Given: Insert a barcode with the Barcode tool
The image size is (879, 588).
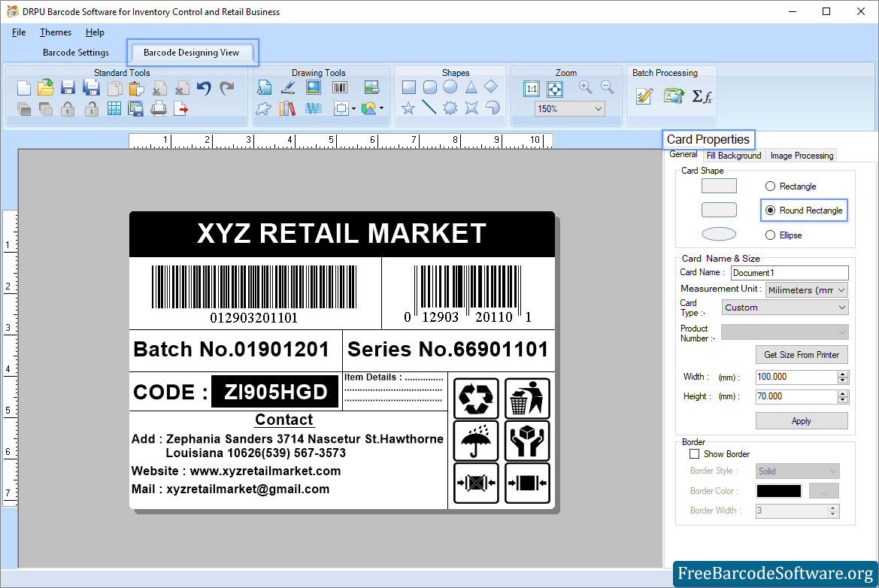Looking at the screenshot, I should (x=340, y=87).
